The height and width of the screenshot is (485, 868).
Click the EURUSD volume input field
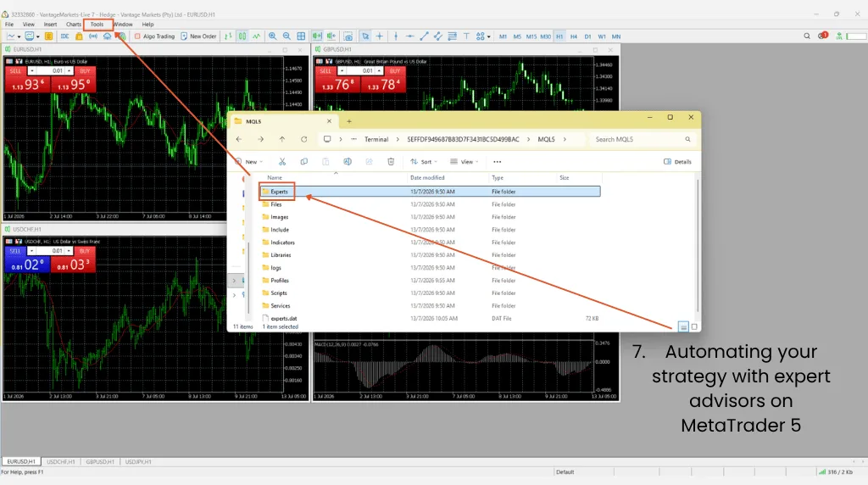click(x=51, y=71)
